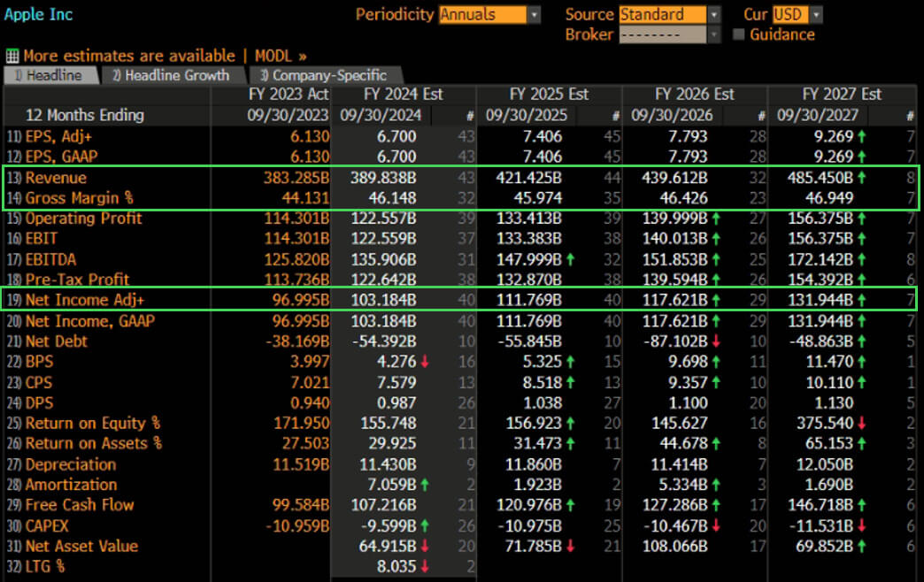The width and height of the screenshot is (924, 582).
Task: Open the Periodicity dropdown arrow
Action: pyautogui.click(x=534, y=15)
